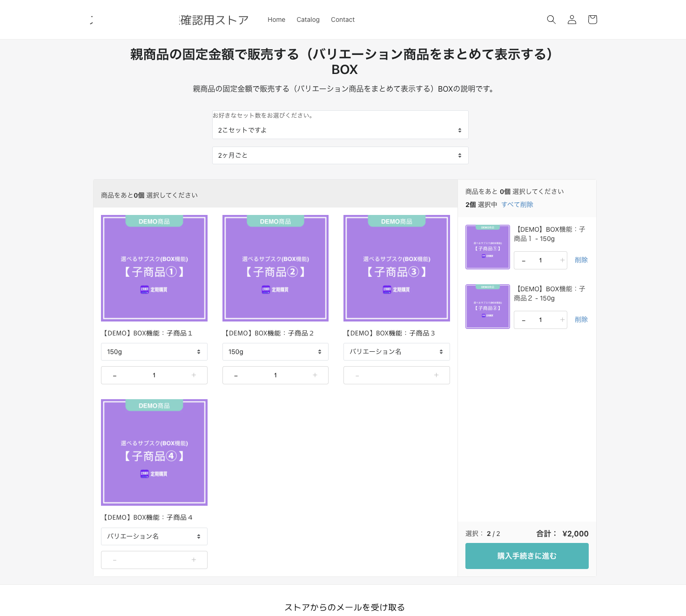Click the 子商品① product image
The width and height of the screenshot is (686, 616).
[x=154, y=268]
